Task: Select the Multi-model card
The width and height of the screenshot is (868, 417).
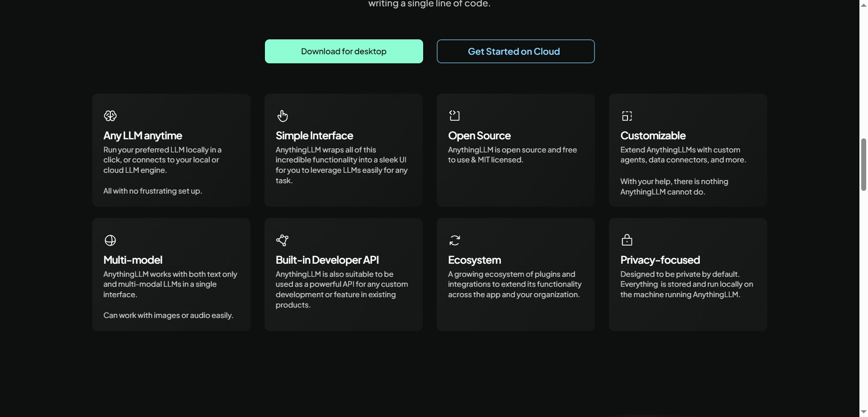Action: pyautogui.click(x=171, y=274)
